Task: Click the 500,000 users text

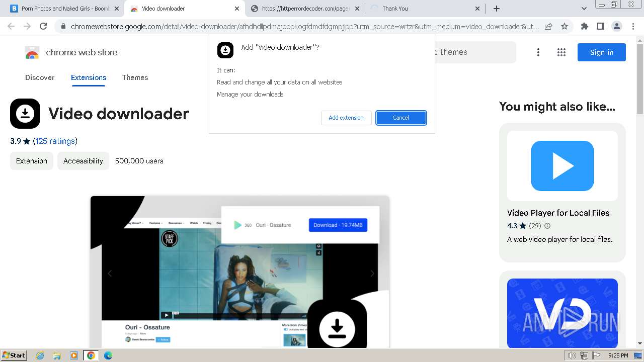Action: 139,161
